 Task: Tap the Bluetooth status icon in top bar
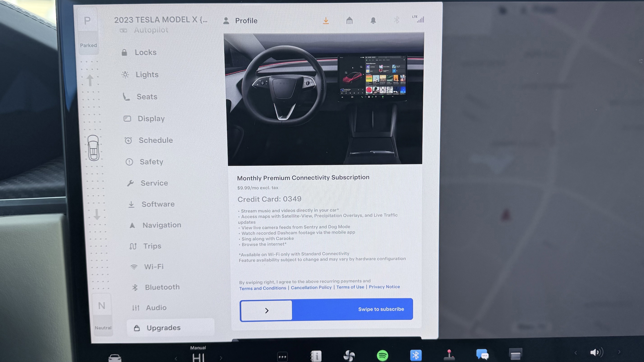[x=397, y=20]
